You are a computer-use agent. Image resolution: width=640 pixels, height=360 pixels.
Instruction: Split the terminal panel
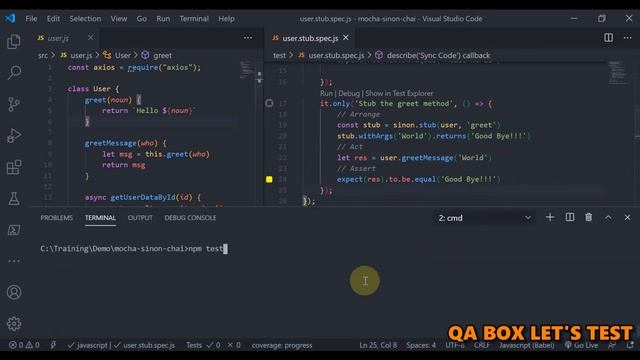[x=570, y=218]
